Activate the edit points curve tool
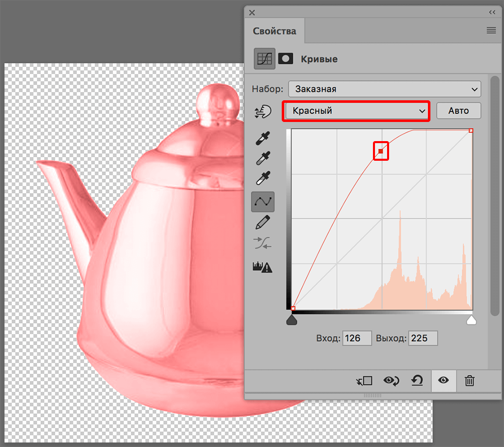Viewport: 504px width, 447px height. pos(263,202)
